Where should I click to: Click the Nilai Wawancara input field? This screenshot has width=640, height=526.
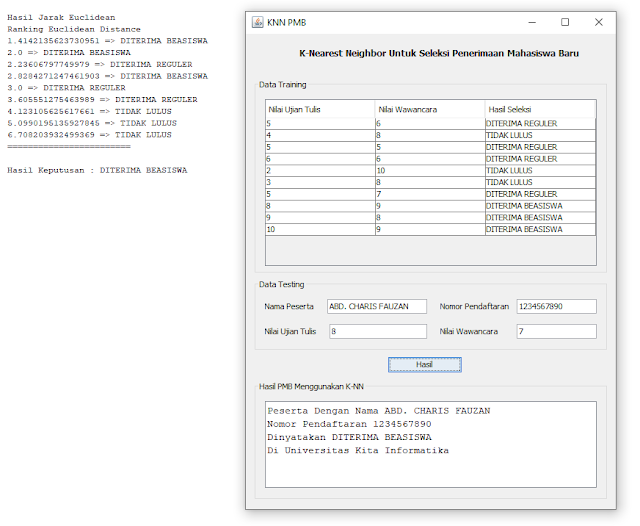point(556,331)
